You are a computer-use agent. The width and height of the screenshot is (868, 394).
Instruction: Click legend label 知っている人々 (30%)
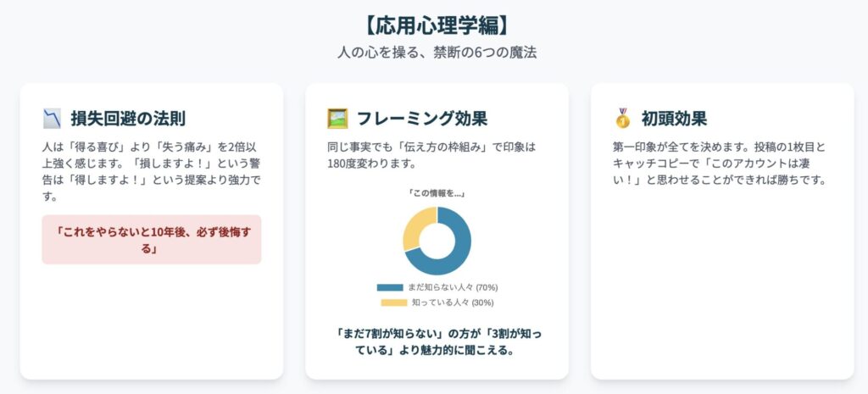coord(453,302)
